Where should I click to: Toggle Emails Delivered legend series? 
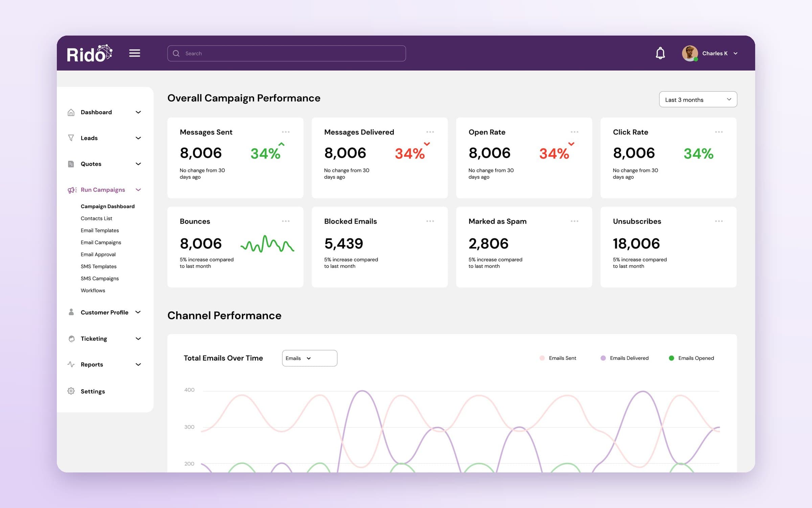click(x=625, y=358)
